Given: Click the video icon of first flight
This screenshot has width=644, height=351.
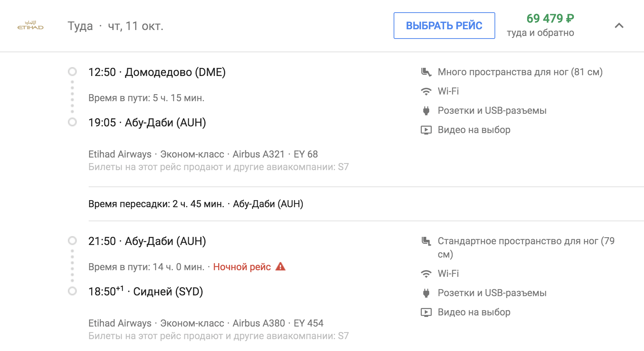Looking at the screenshot, I should tap(426, 130).
